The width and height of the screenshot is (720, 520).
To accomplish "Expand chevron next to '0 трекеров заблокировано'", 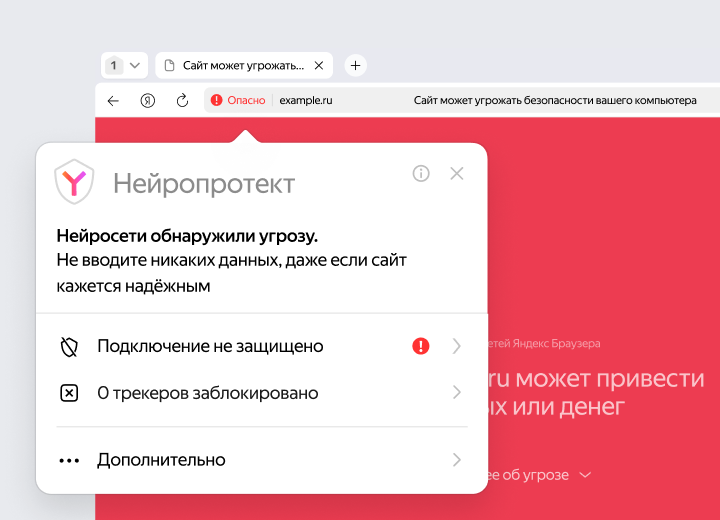I will (x=456, y=392).
